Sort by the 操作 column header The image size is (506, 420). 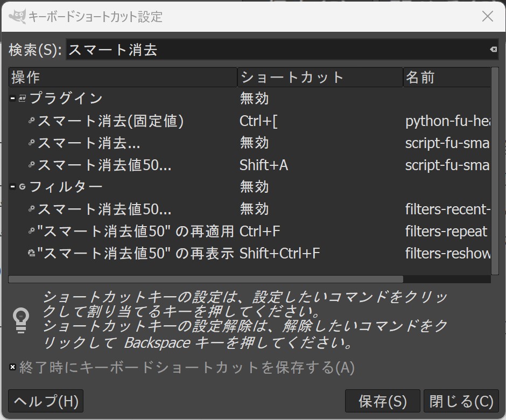(x=123, y=77)
